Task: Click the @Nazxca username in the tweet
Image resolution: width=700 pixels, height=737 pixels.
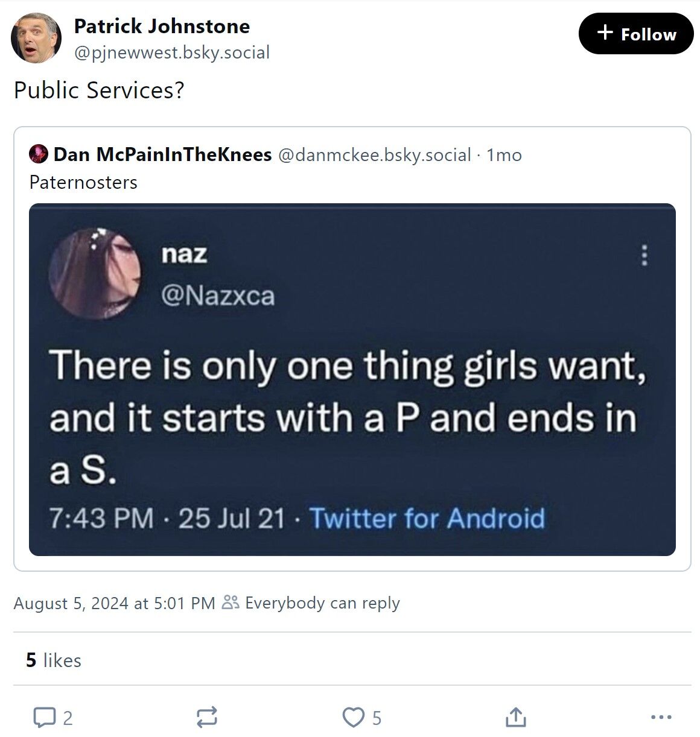Action: tap(219, 295)
